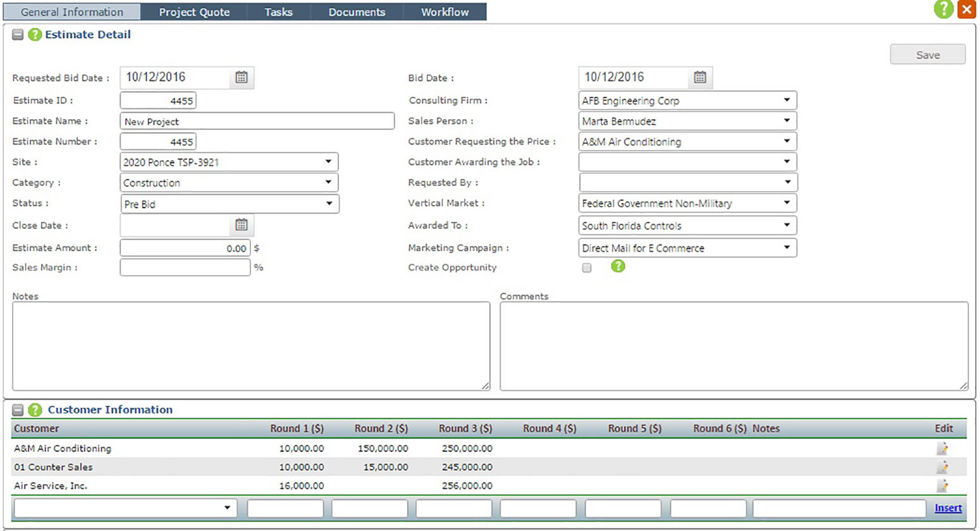Click green help icon beside Customer Information

click(x=35, y=410)
